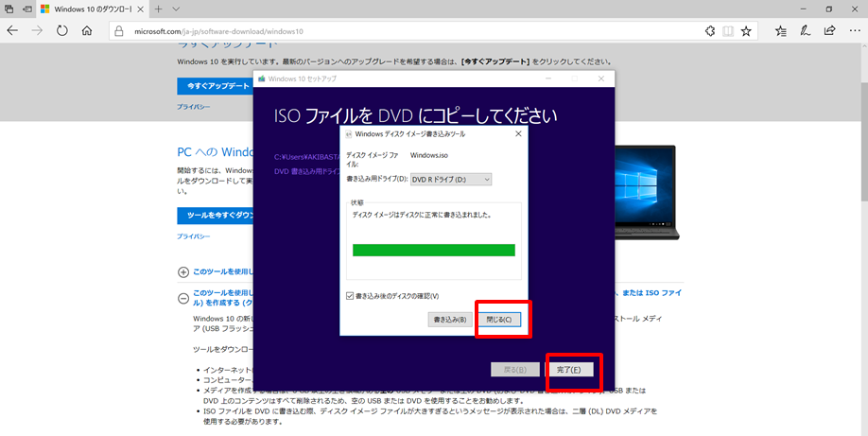The width and height of the screenshot is (868, 436).
Task: Expand the plus circle section このツールを使用
Action: pos(183,272)
